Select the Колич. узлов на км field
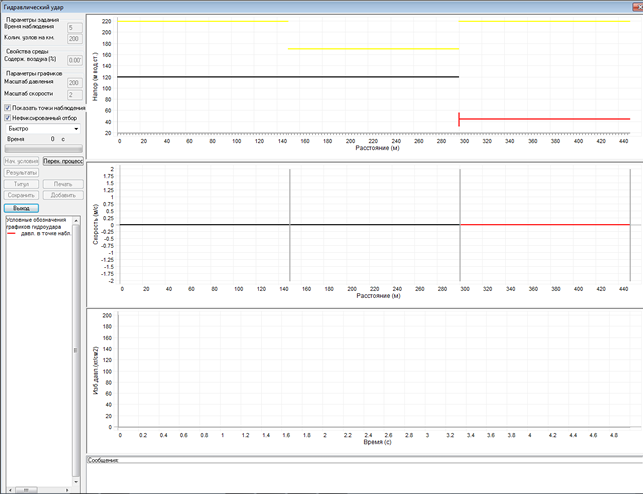 (73, 39)
